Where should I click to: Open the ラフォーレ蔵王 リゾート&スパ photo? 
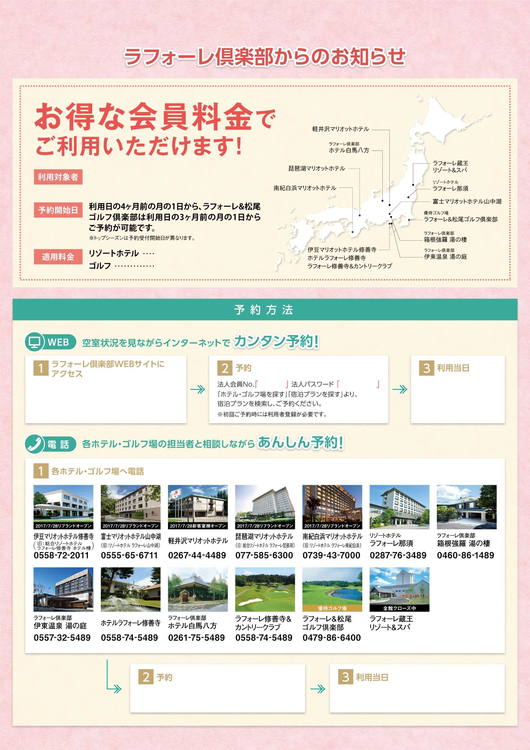pos(399,589)
